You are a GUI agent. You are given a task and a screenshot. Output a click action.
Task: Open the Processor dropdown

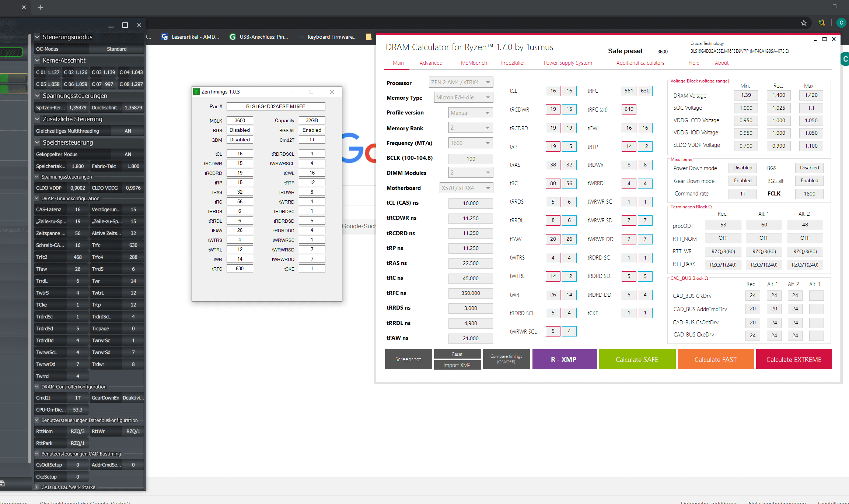461,82
